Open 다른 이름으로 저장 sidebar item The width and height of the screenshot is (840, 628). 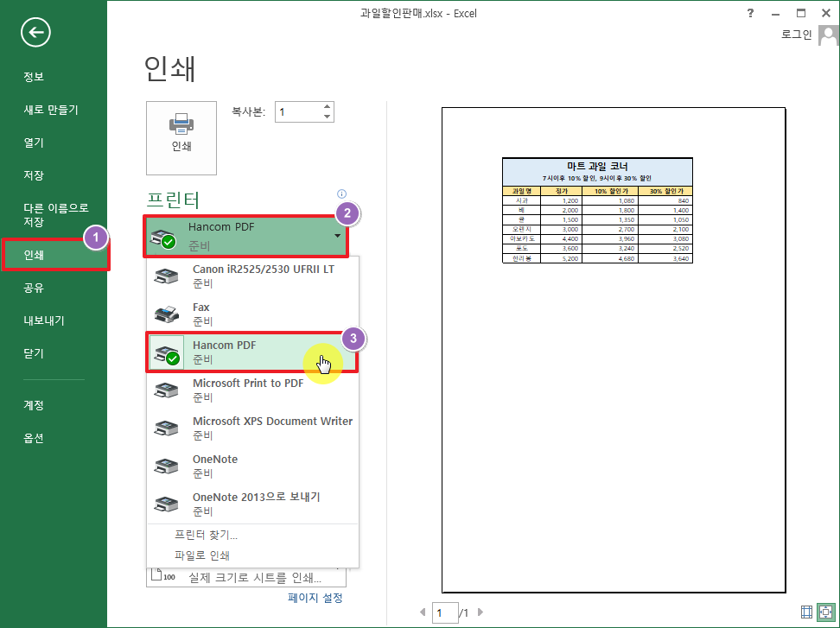tap(55, 215)
